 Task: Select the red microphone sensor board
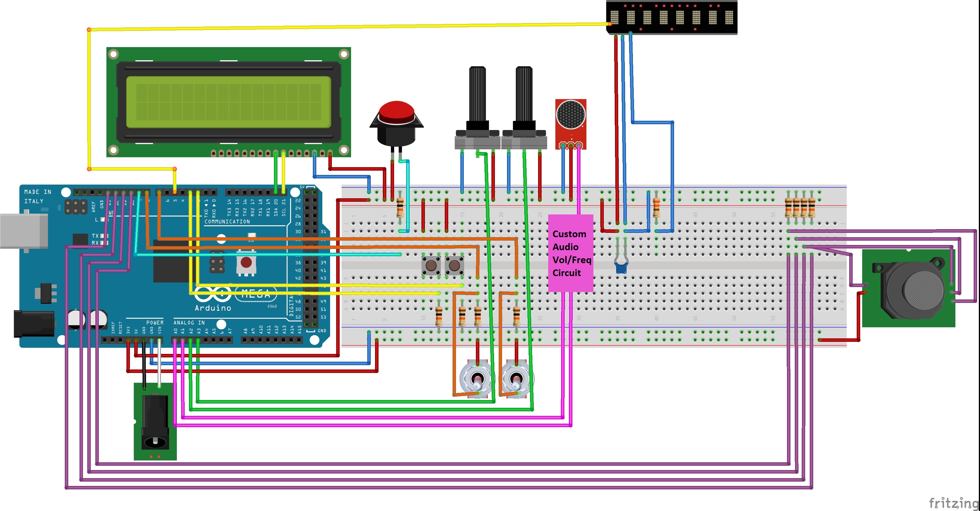click(571, 124)
